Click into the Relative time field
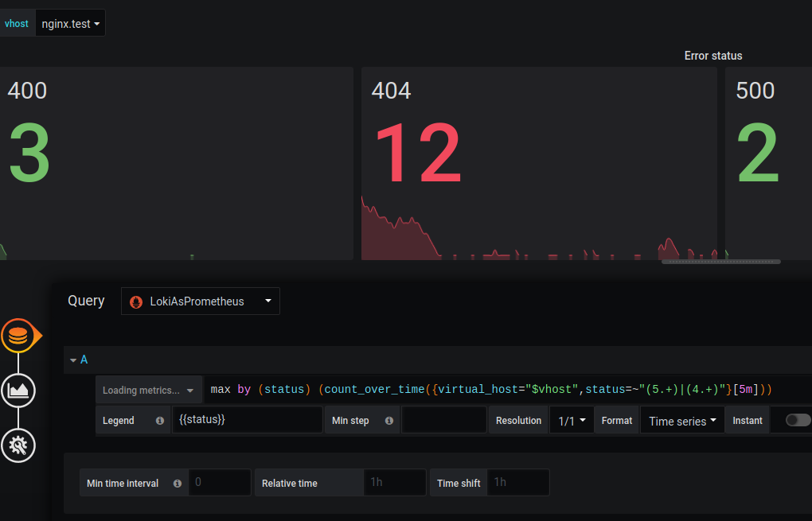The image size is (812, 521). coord(395,483)
